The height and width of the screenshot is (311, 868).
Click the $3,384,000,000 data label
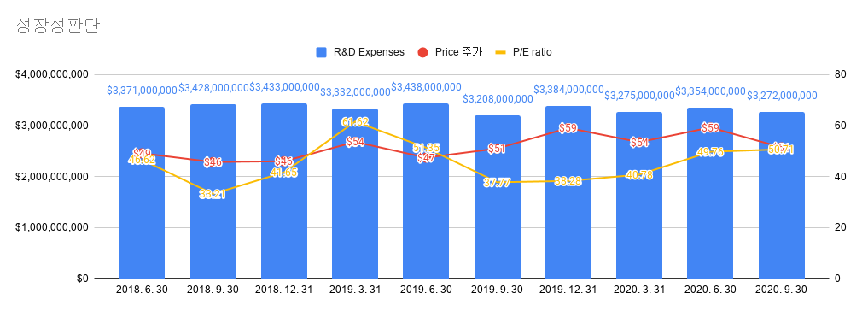click(x=568, y=89)
